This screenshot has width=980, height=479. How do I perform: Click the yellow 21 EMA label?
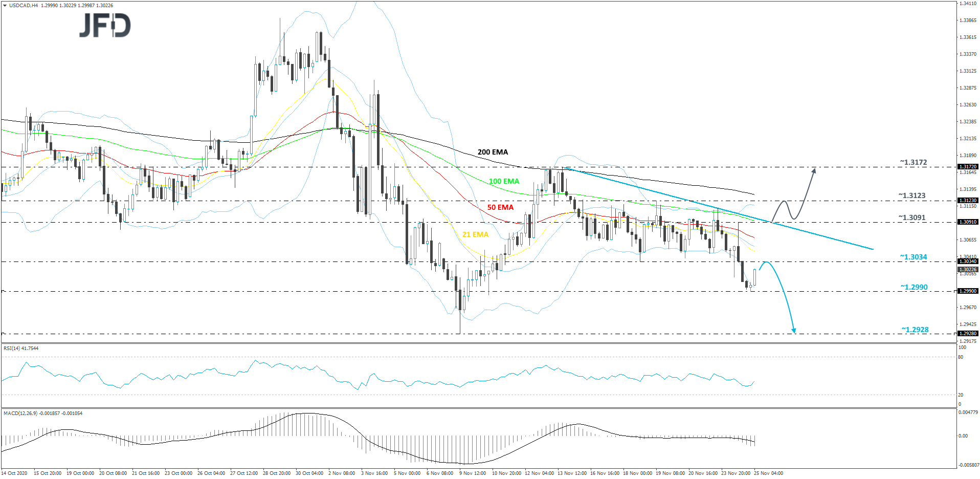pyautogui.click(x=475, y=234)
